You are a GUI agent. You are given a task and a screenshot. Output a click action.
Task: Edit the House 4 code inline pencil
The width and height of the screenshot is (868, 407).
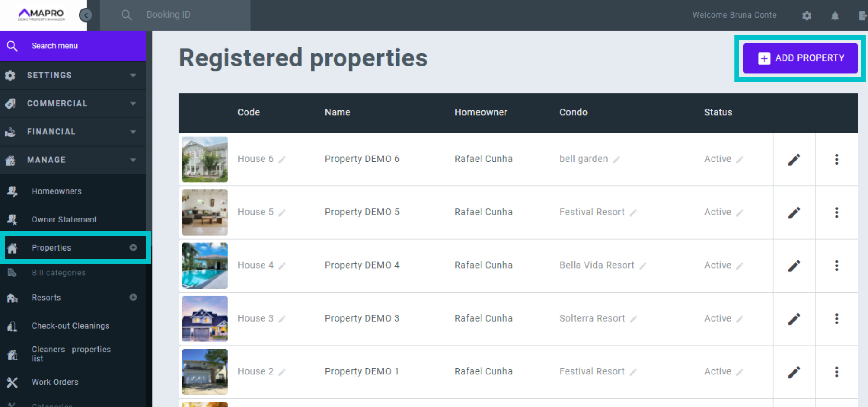[x=282, y=266]
